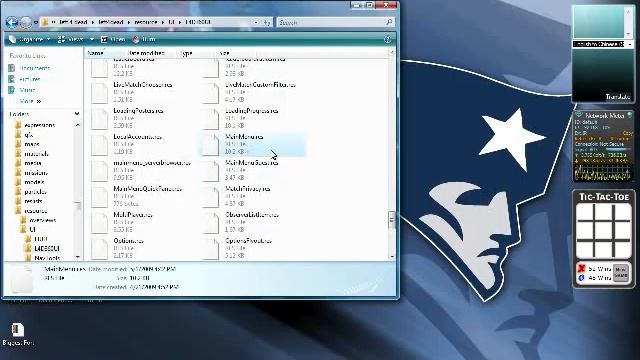
Task: Select the LiveMatchCustomFilter.res file icon
Action: [x=210, y=93]
